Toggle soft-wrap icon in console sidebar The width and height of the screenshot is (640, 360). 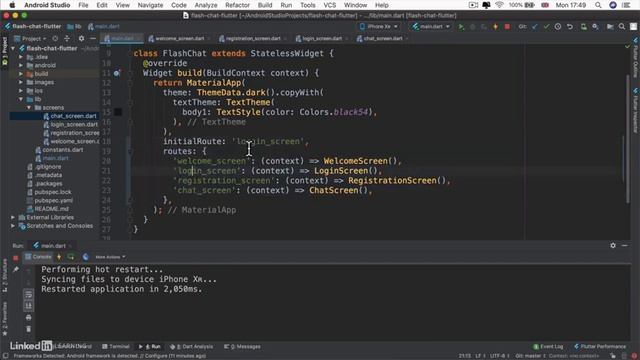pyautogui.click(x=29, y=294)
